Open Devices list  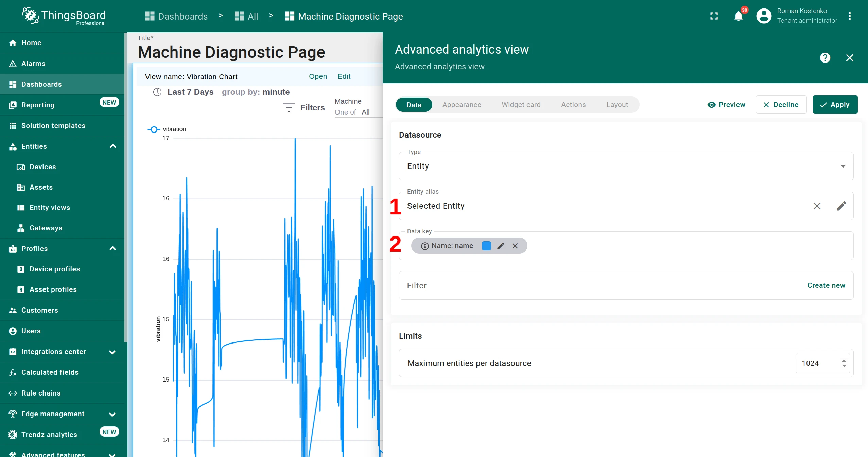[62, 167]
